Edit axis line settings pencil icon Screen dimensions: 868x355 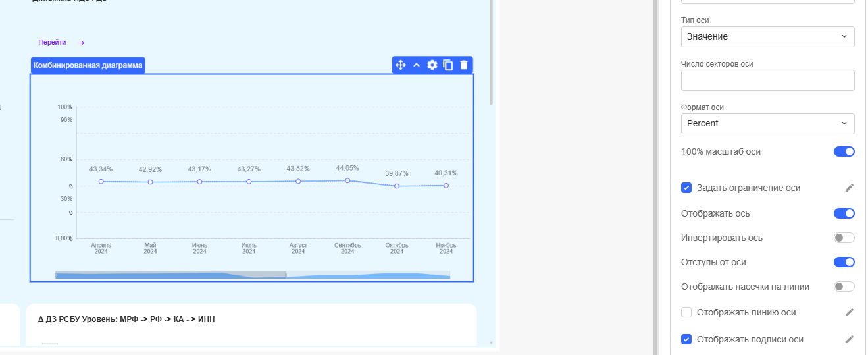[849, 312]
